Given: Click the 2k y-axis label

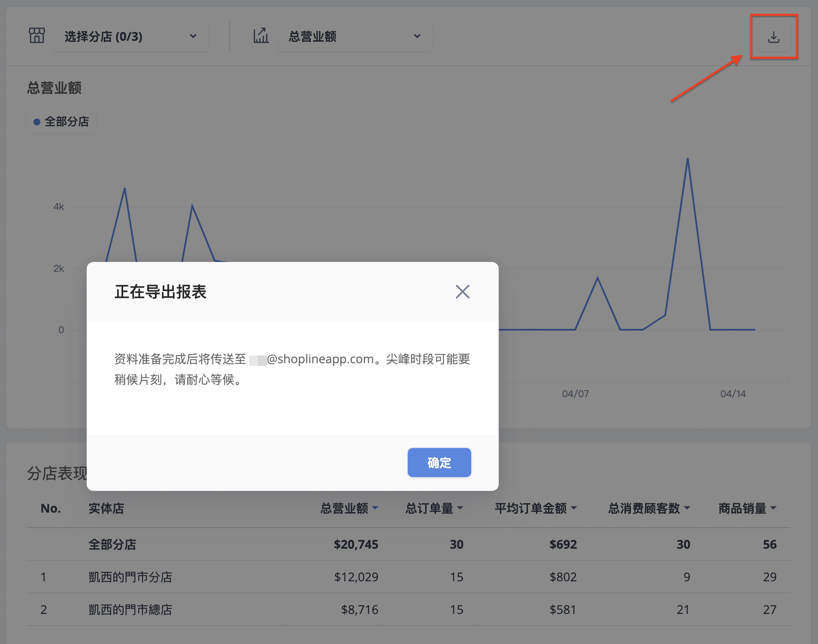Looking at the screenshot, I should [x=59, y=269].
